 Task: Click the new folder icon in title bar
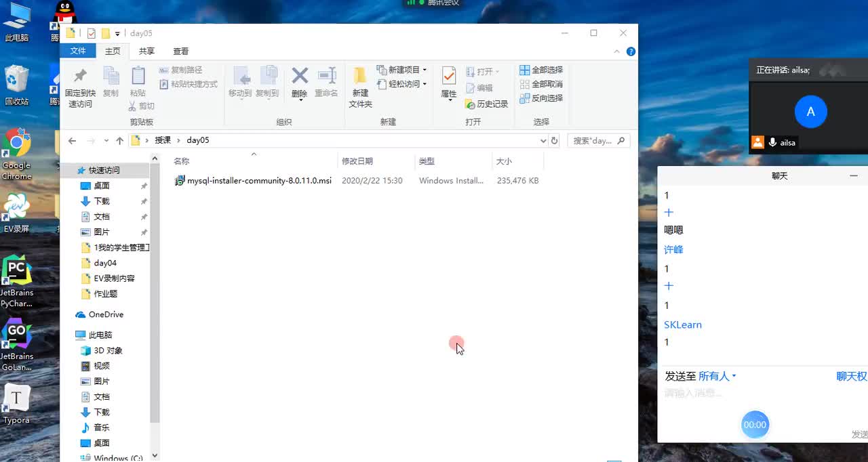click(x=106, y=33)
